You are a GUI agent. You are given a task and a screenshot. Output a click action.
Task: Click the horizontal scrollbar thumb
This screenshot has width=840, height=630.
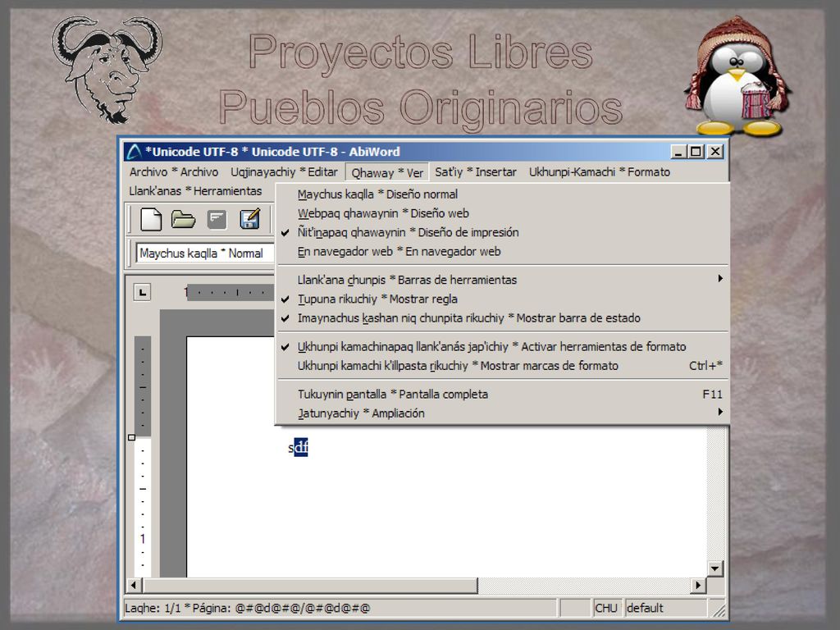coord(309,585)
